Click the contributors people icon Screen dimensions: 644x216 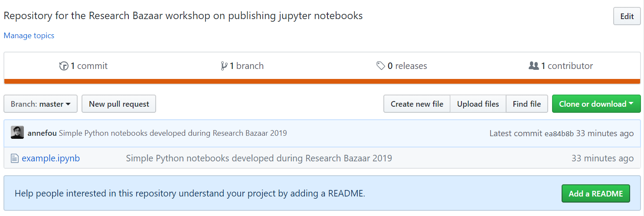[x=534, y=66]
